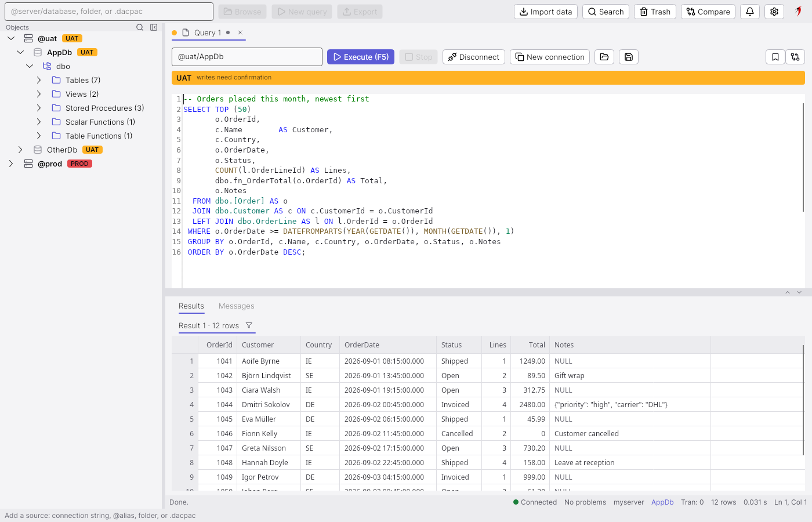Select the Results tab

pos(191,306)
